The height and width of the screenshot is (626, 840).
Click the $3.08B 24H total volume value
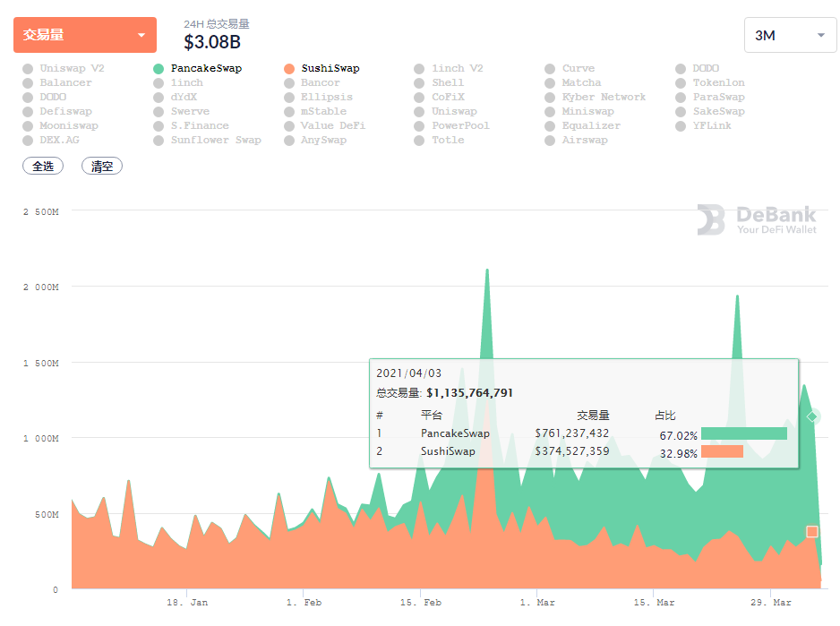(x=212, y=42)
